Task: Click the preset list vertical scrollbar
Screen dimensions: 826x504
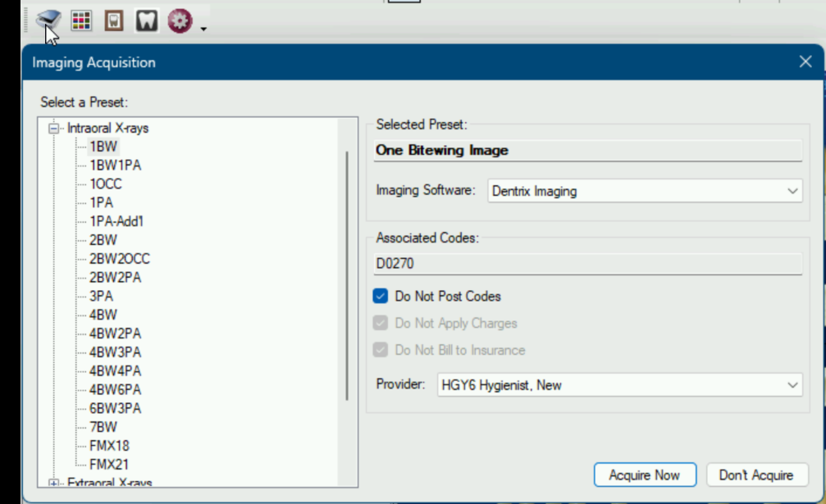Action: [x=347, y=275]
